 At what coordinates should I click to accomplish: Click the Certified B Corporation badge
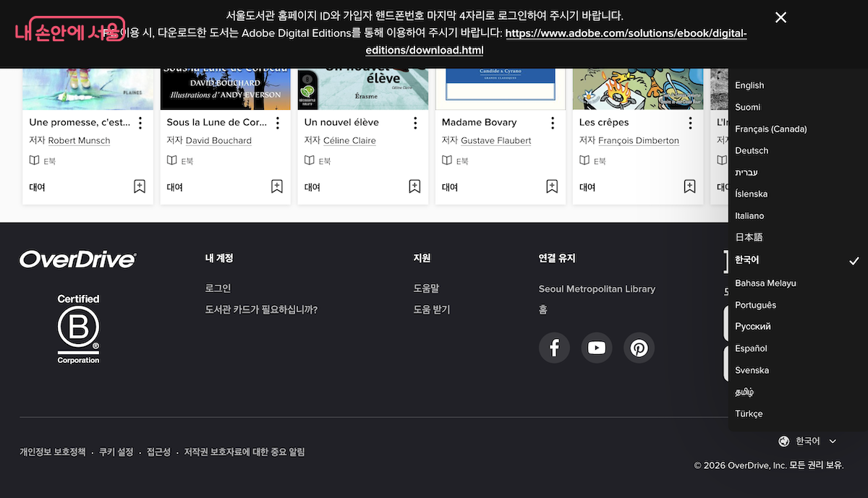pyautogui.click(x=79, y=329)
